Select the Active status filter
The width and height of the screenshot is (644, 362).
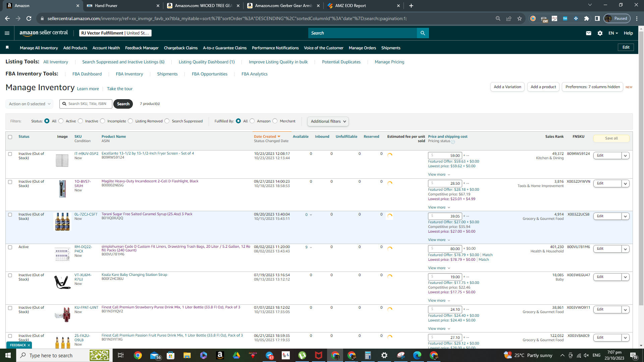click(x=61, y=121)
